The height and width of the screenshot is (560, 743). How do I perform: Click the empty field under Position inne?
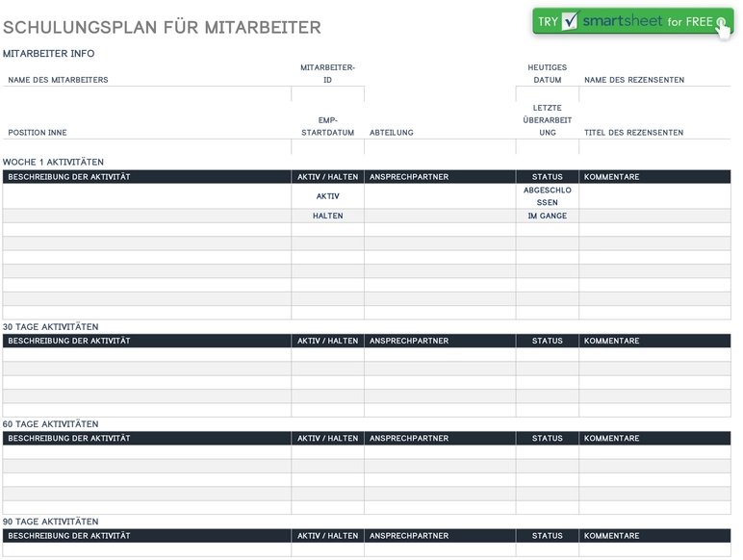146,147
